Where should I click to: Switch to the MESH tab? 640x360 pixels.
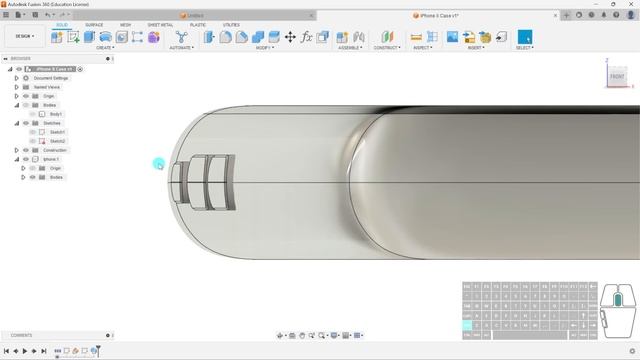point(125,25)
